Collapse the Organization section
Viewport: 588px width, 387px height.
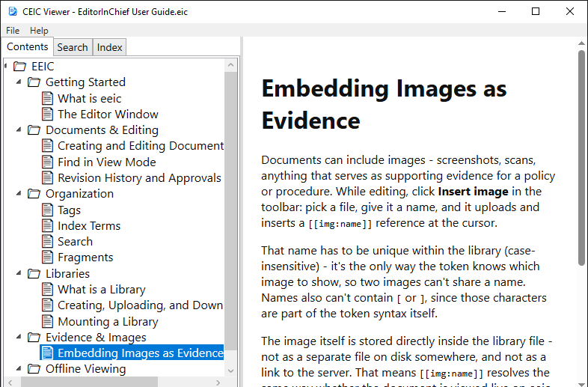(x=19, y=193)
